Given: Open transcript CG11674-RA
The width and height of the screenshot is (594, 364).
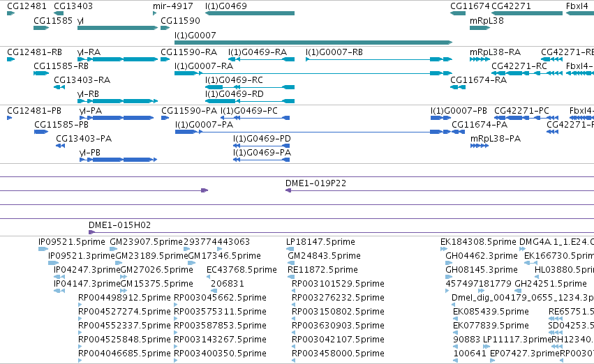Looking at the screenshot, I should pyautogui.click(x=478, y=79).
